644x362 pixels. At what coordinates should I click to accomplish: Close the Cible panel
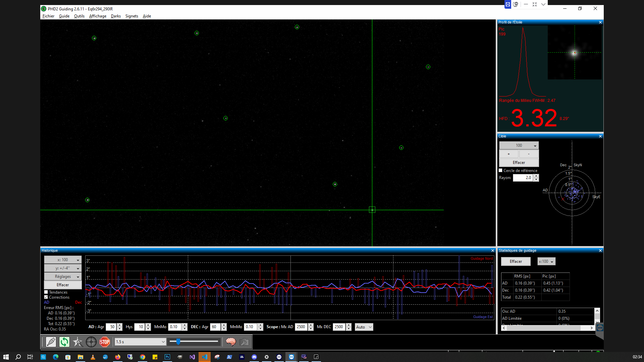point(600,136)
